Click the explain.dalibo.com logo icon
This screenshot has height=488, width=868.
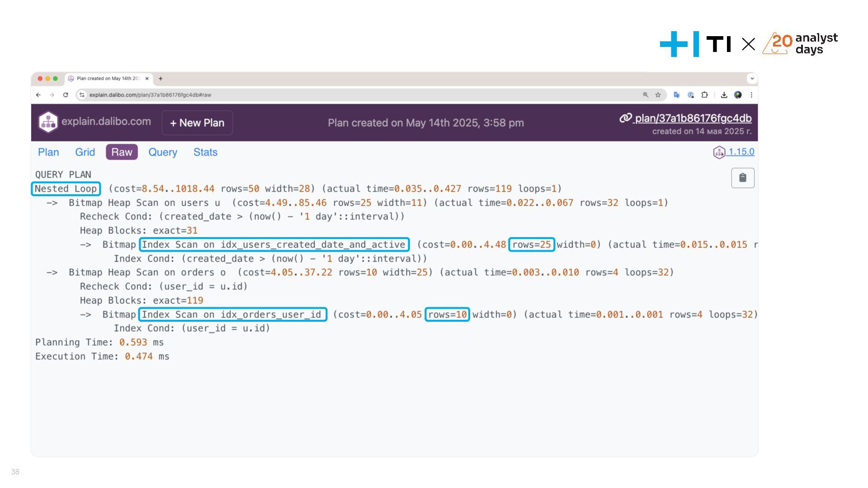click(x=48, y=122)
